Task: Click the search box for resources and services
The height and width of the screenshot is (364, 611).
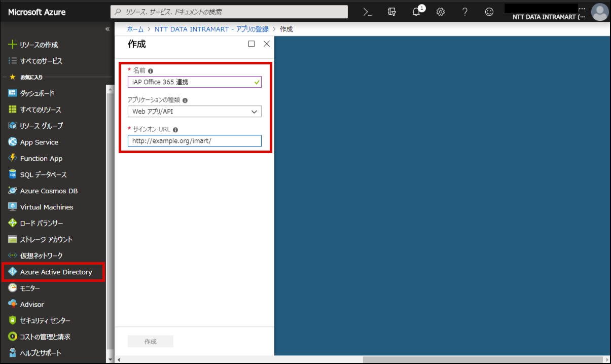Action: [229, 12]
